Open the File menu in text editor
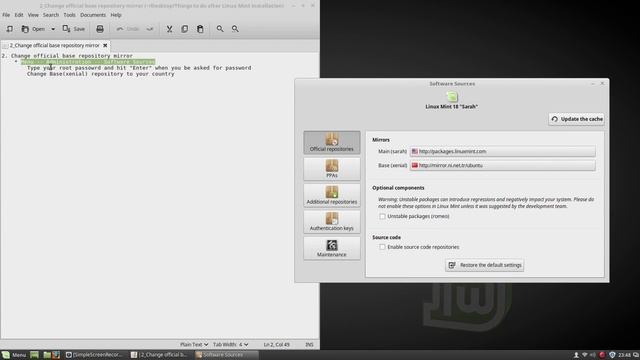Screen dimensions: 640x360 point(6,15)
